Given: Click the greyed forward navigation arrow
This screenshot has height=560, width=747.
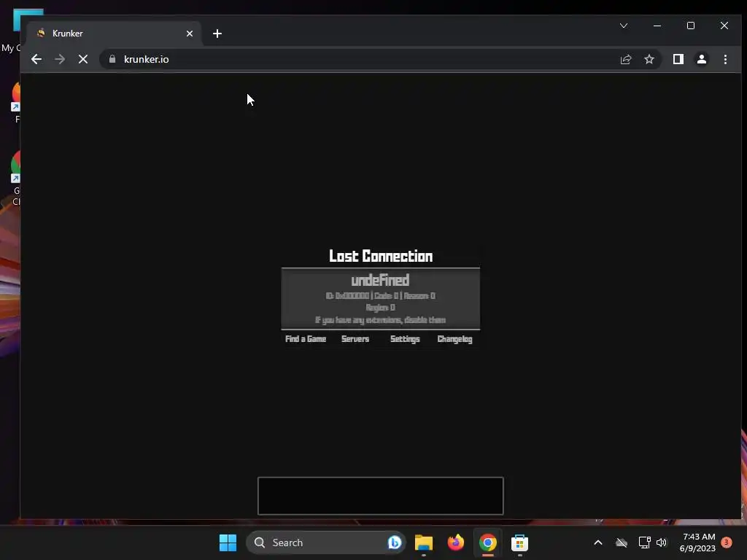Looking at the screenshot, I should 60,59.
